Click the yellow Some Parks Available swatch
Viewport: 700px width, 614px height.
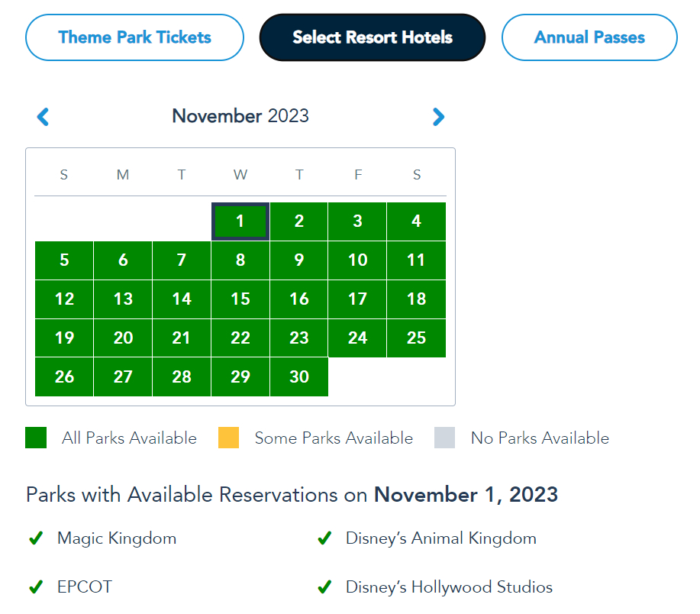228,438
